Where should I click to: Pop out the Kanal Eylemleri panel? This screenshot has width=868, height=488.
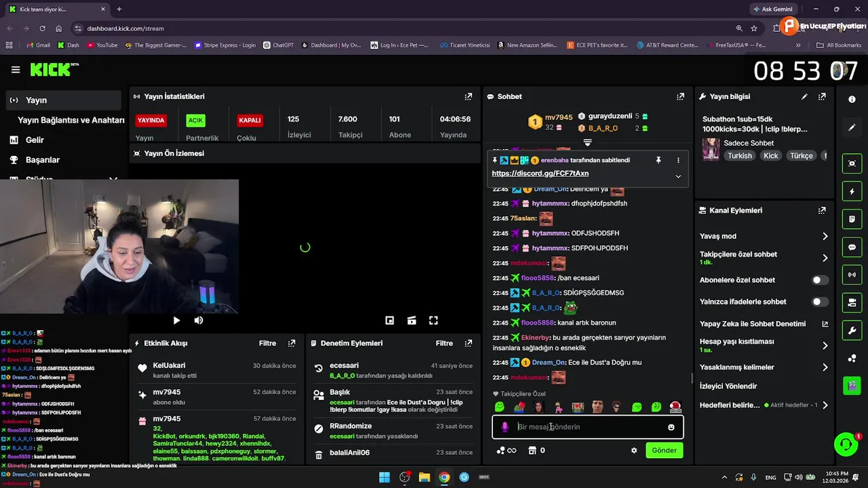(x=822, y=210)
